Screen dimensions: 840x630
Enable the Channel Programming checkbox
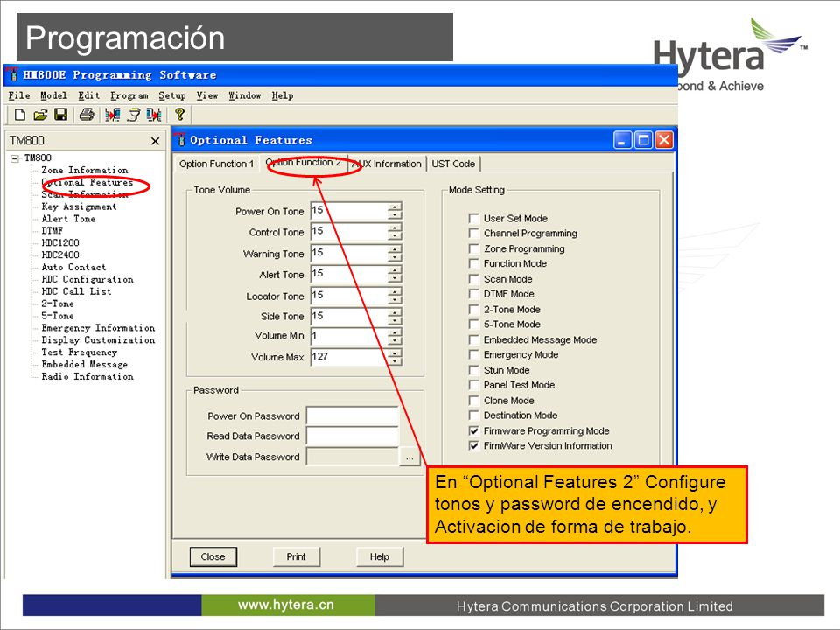[x=473, y=233]
